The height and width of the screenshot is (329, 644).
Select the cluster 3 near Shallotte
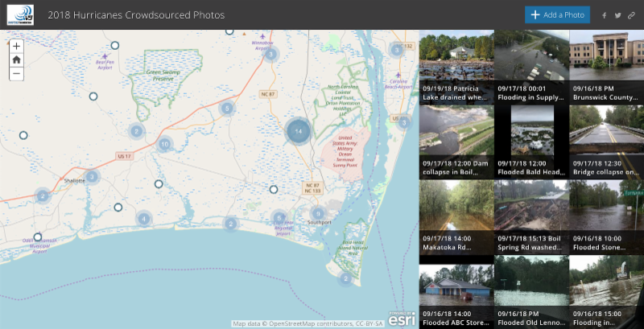pyautogui.click(x=93, y=177)
